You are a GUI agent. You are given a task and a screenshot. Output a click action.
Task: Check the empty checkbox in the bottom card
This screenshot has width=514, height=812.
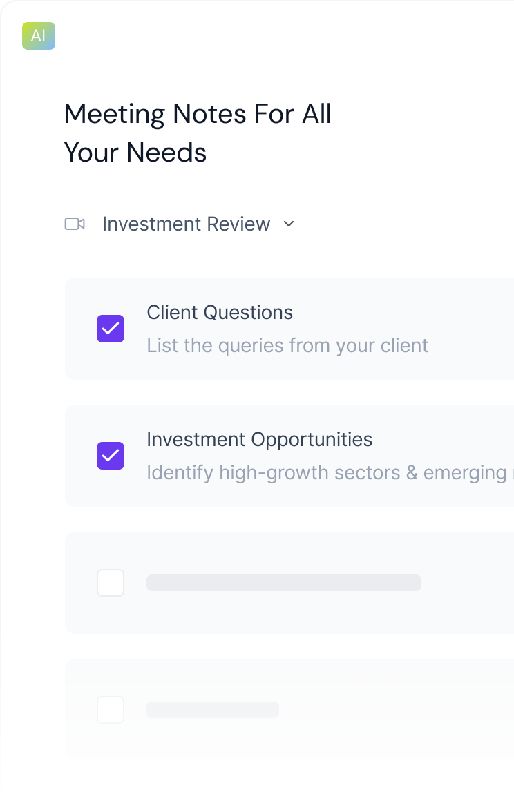tap(111, 709)
